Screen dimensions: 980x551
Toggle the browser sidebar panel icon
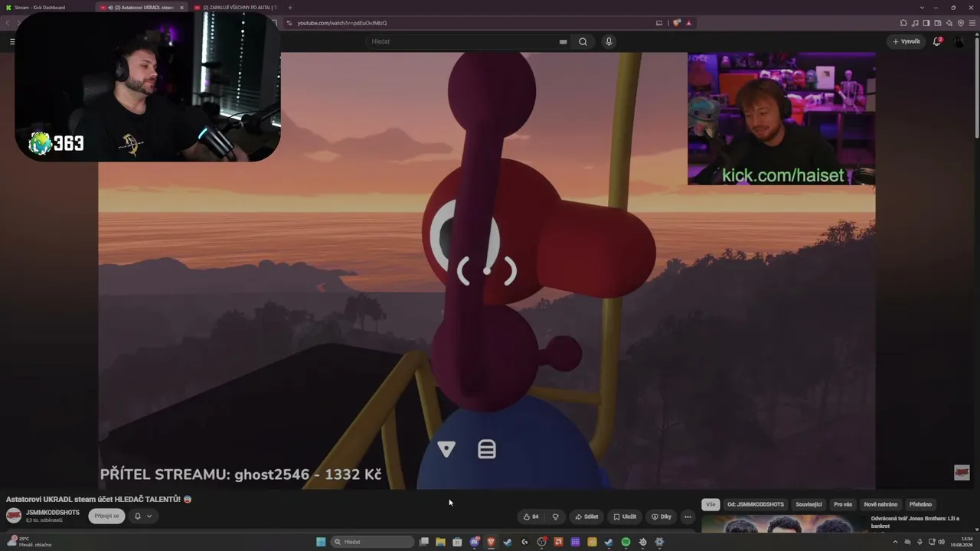[x=926, y=23]
